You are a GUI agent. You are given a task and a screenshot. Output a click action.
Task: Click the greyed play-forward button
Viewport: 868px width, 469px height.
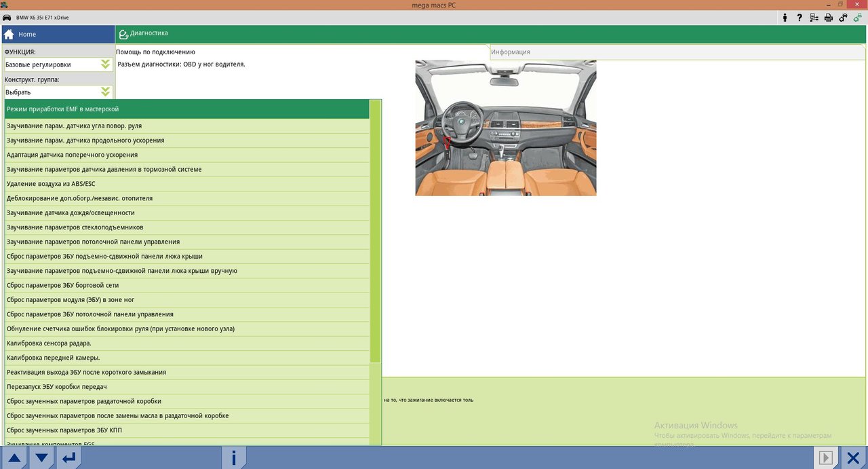(x=826, y=458)
